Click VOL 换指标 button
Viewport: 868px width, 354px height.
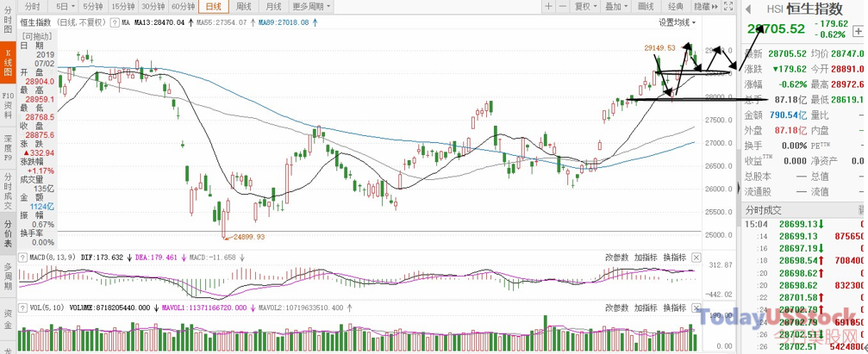coord(674,307)
